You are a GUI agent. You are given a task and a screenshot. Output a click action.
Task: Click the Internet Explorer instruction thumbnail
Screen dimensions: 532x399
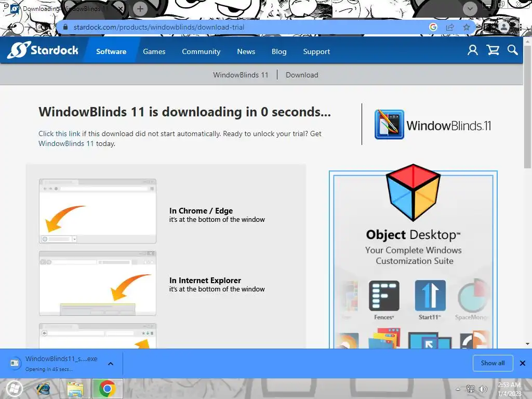coord(98,283)
